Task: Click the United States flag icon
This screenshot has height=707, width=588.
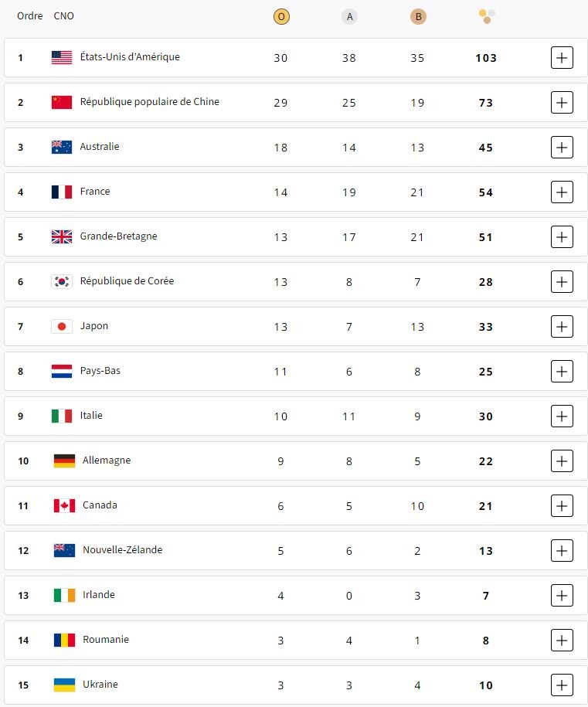Action: tap(62, 57)
